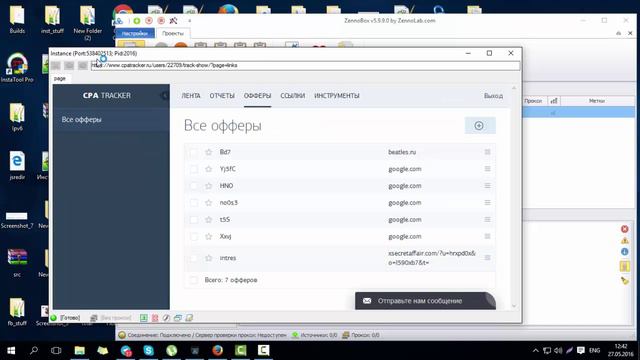
Task: Go to ЛЕНТА tab
Action: [191, 96]
